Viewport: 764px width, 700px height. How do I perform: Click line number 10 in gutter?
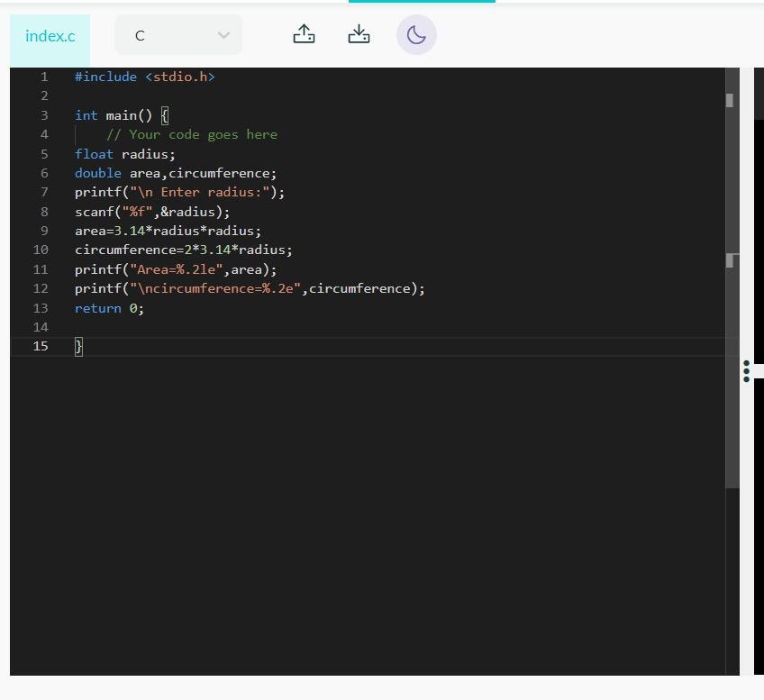tap(41, 250)
